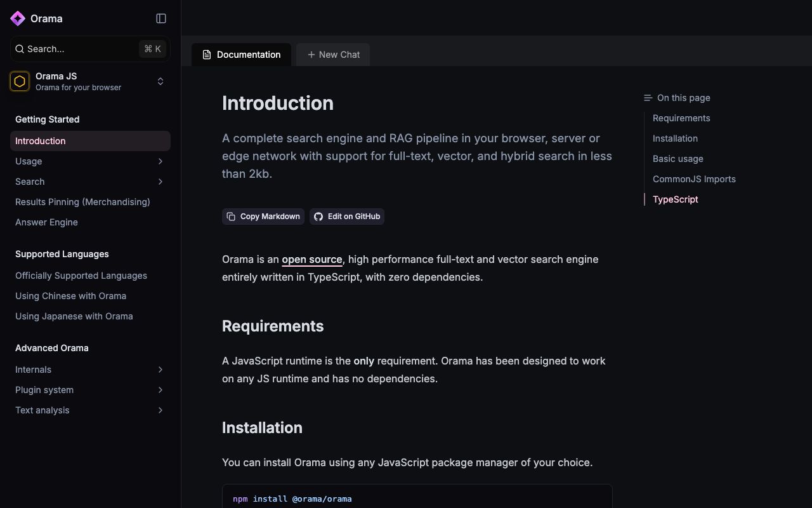Click the Orama JS hexagon icon

[20, 81]
